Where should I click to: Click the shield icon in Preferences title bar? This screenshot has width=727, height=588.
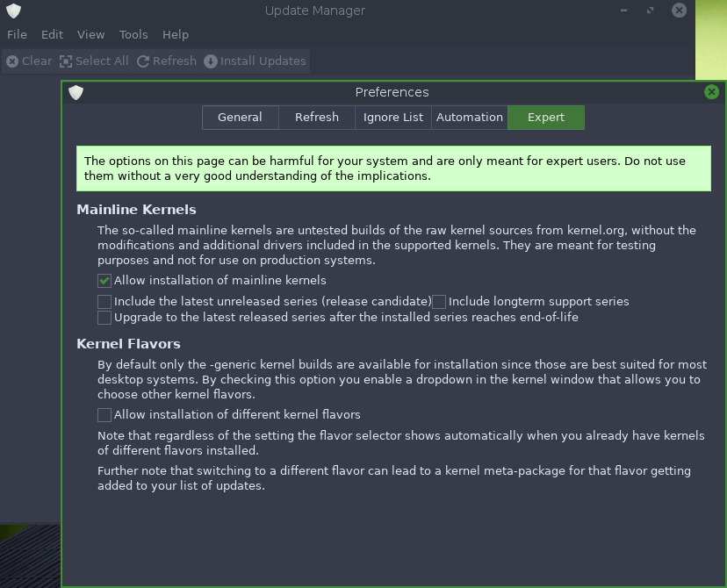(x=76, y=92)
